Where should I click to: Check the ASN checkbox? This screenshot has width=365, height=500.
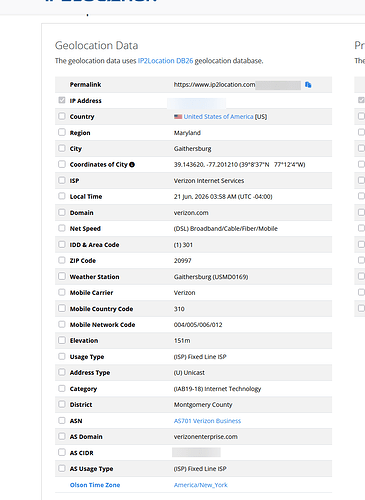[x=62, y=420]
